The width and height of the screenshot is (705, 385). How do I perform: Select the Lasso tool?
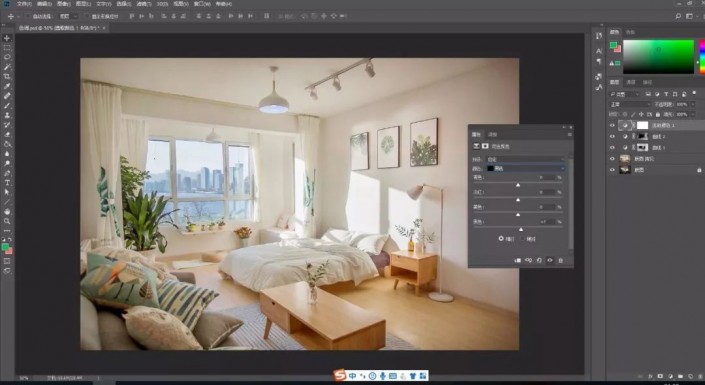7,58
